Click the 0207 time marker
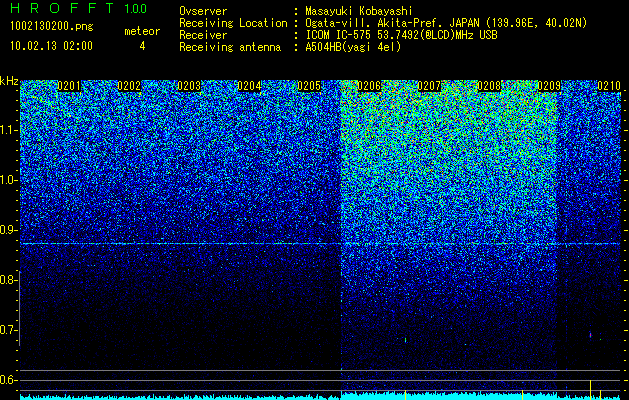This screenshot has height=400, width=629. click(429, 86)
